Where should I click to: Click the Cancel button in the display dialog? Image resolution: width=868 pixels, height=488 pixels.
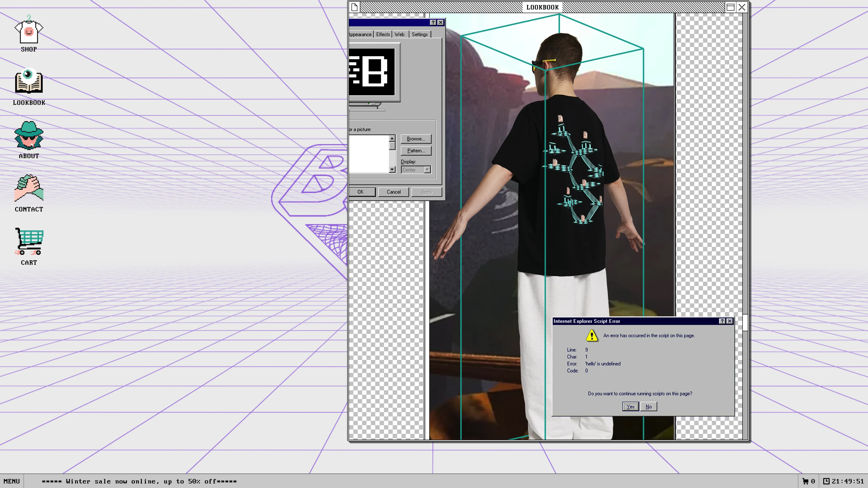click(x=394, y=192)
